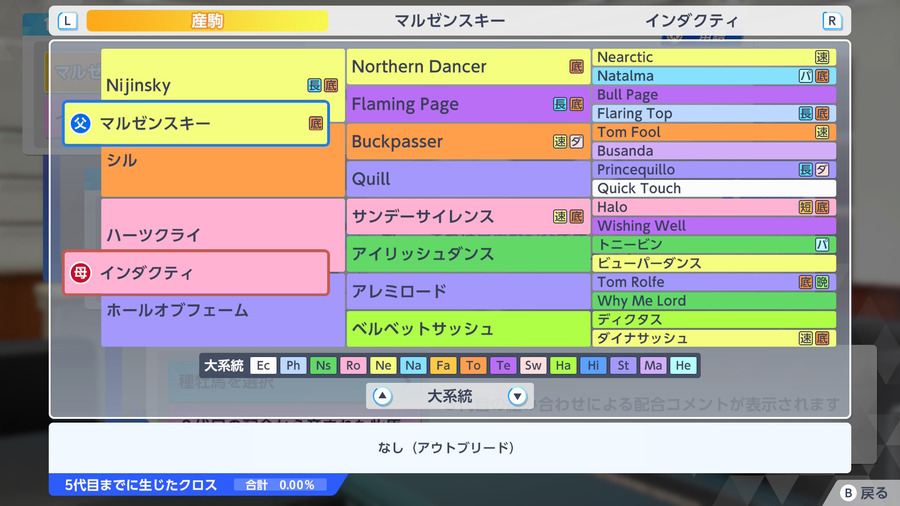This screenshot has width=900, height=506.
Task: Click the Halo ancestor row
Action: click(714, 207)
